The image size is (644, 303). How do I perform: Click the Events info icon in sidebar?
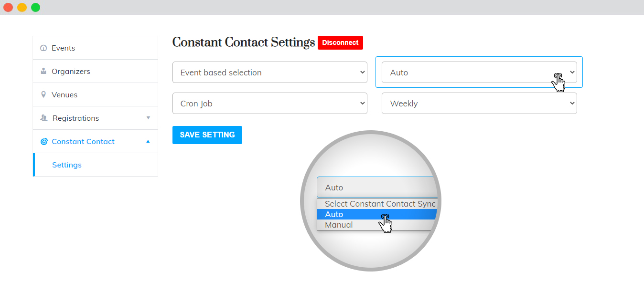click(43, 48)
